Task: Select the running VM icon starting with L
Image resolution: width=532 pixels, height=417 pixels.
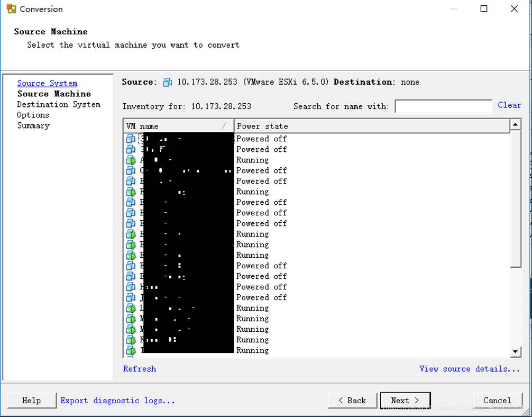Action: tap(131, 308)
